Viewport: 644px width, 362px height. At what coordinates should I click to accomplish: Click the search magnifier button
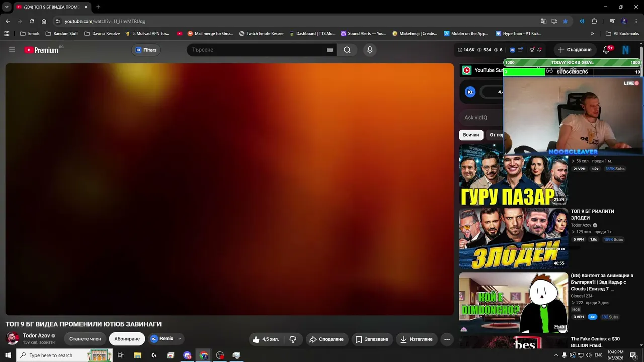point(347,50)
